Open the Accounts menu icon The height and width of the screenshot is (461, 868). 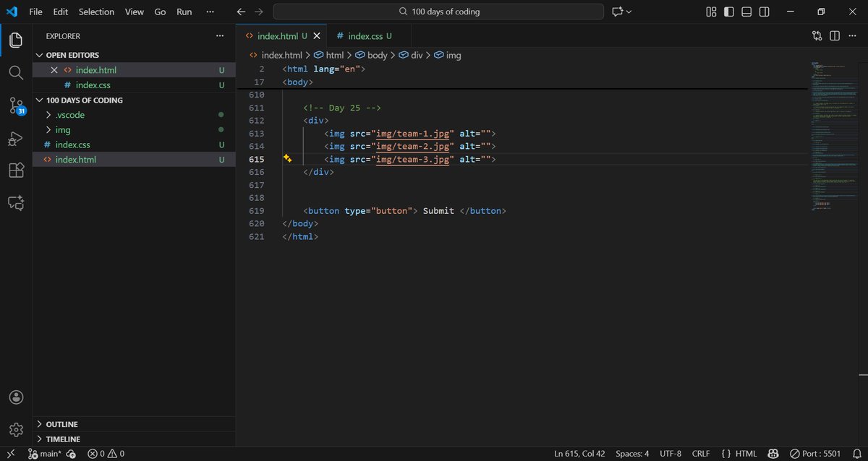16,397
